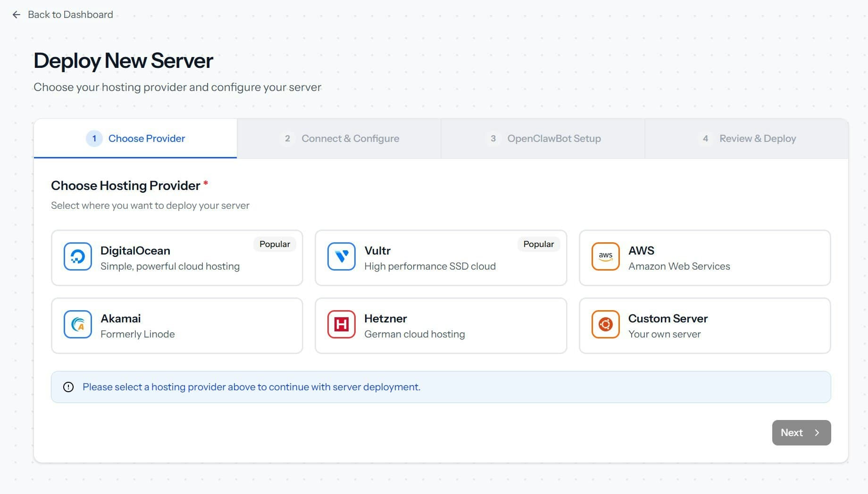Click the back arrow next to Back to Dashboard
The image size is (868, 494).
click(17, 14)
